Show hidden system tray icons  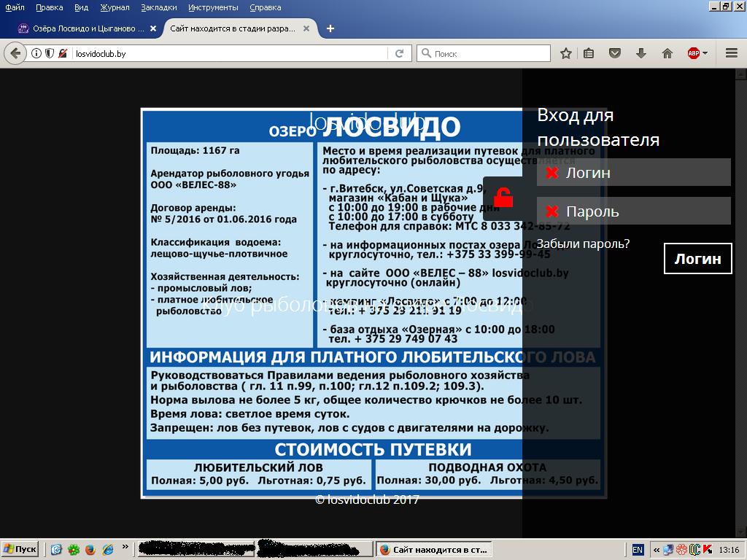[657, 550]
